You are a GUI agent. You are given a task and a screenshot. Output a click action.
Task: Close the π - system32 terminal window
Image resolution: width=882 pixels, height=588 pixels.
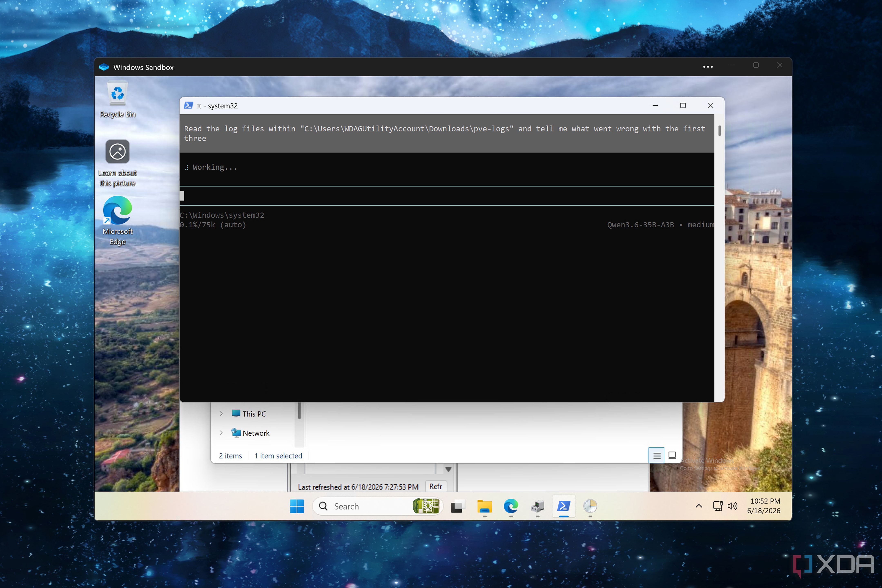[x=711, y=106]
